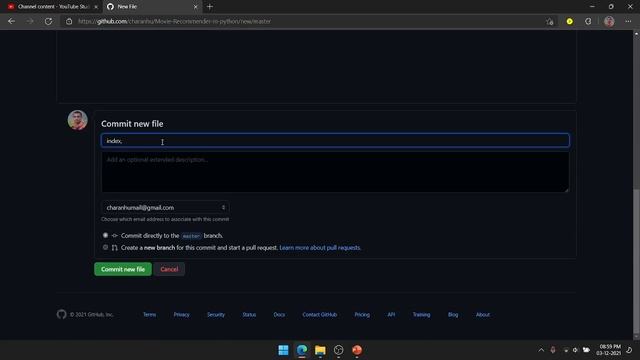640x360 pixels.
Task: Click the yellow circular extension icon
Action: coord(569,21)
